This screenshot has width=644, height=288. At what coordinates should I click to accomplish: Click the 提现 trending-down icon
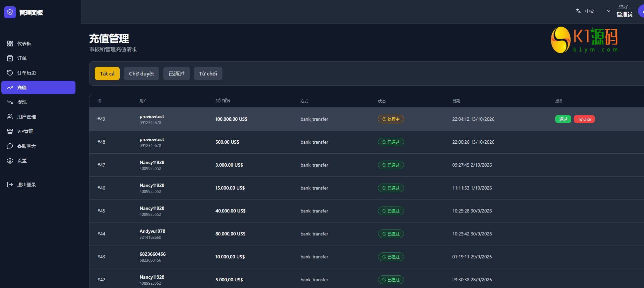[x=10, y=102]
